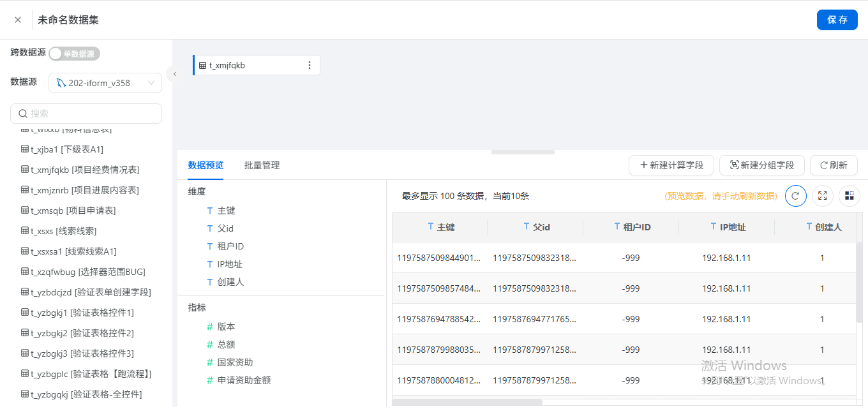Viewport: 868px width, 409px height.
Task: Select the 申请资助金额 measure field
Action: pos(244,380)
